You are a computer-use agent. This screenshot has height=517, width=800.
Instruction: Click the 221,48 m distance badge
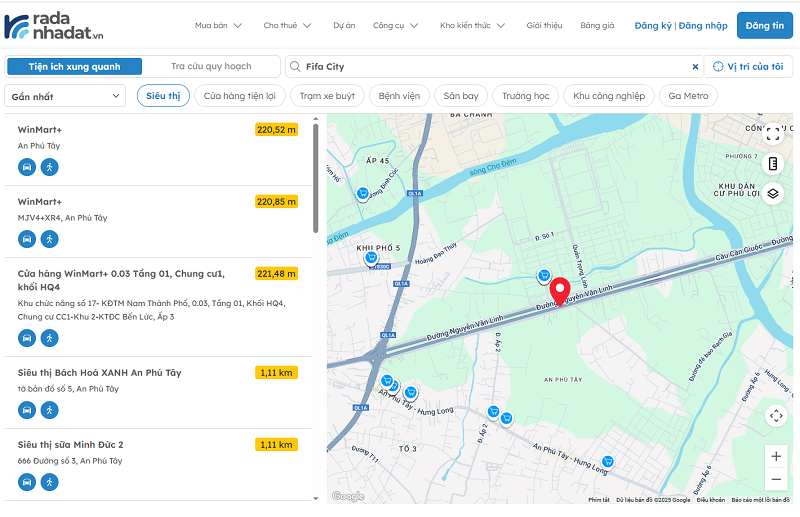(276, 274)
